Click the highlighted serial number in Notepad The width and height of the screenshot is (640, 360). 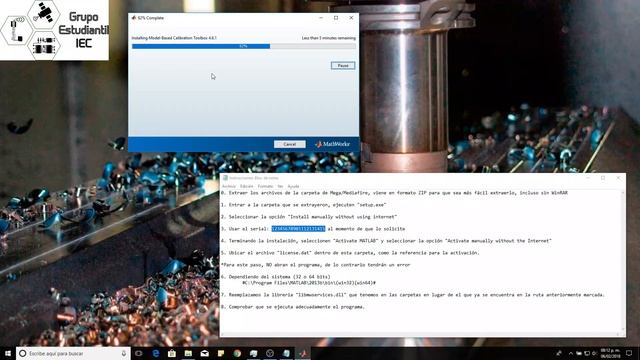click(x=298, y=229)
